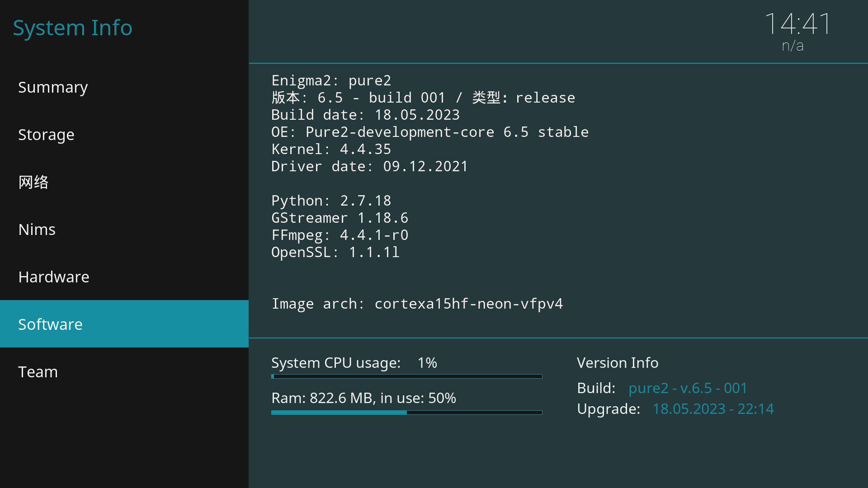Click the 'Kernel: 4.4.35' line
The width and height of the screenshot is (868, 488).
pos(331,149)
